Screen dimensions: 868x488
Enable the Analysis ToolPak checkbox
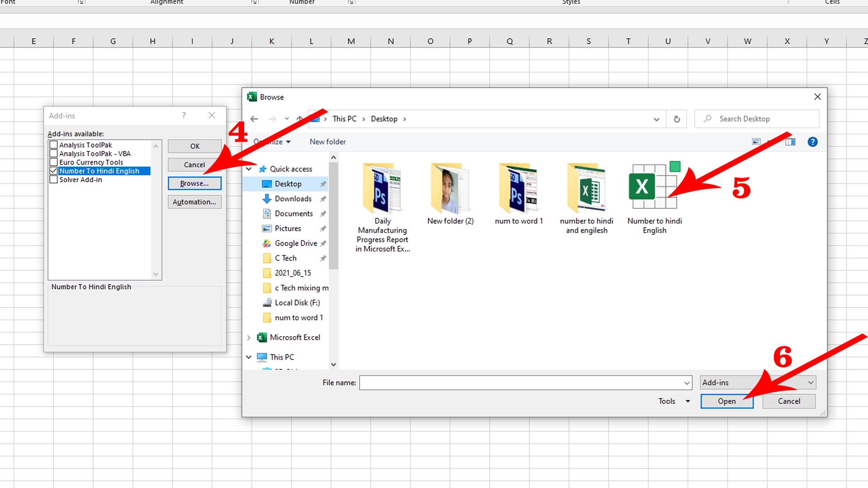(x=53, y=145)
